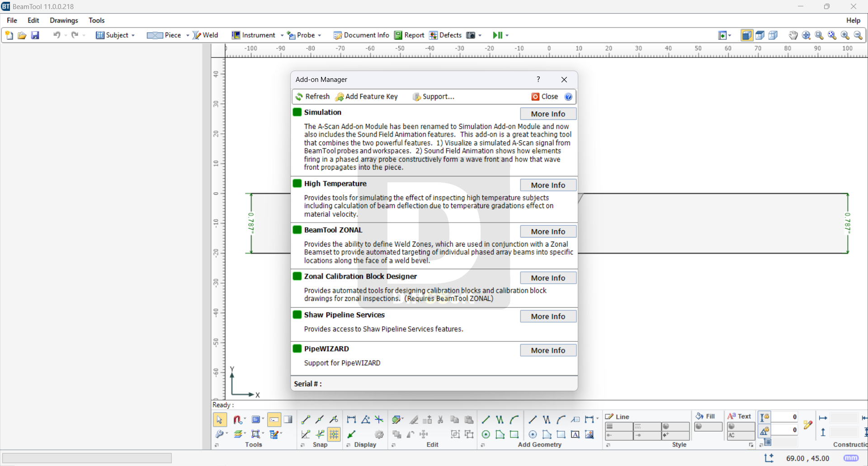Screen dimensions: 868x466
Task: Expand the Piece dropdown arrow
Action: tap(188, 35)
